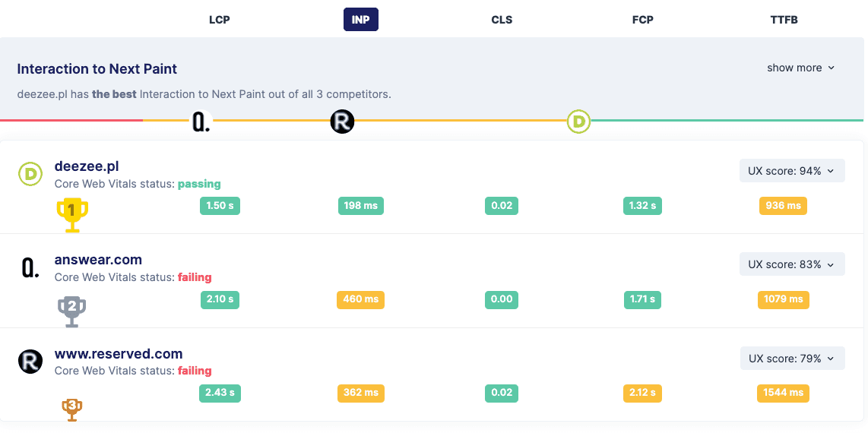The image size is (868, 433).
Task: Open the UX score 79% dropdown
Action: 792,359
